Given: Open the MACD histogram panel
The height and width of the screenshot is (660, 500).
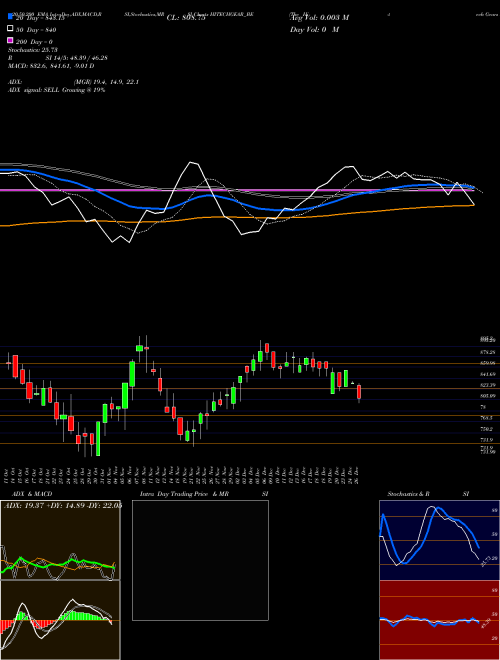Looking at the screenshot, I should click(60, 620).
